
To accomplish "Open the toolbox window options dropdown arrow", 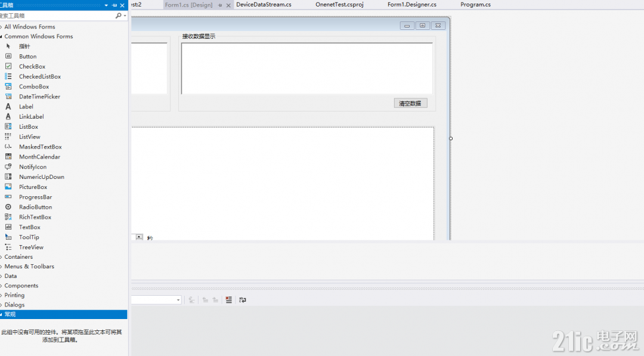I will (x=106, y=5).
